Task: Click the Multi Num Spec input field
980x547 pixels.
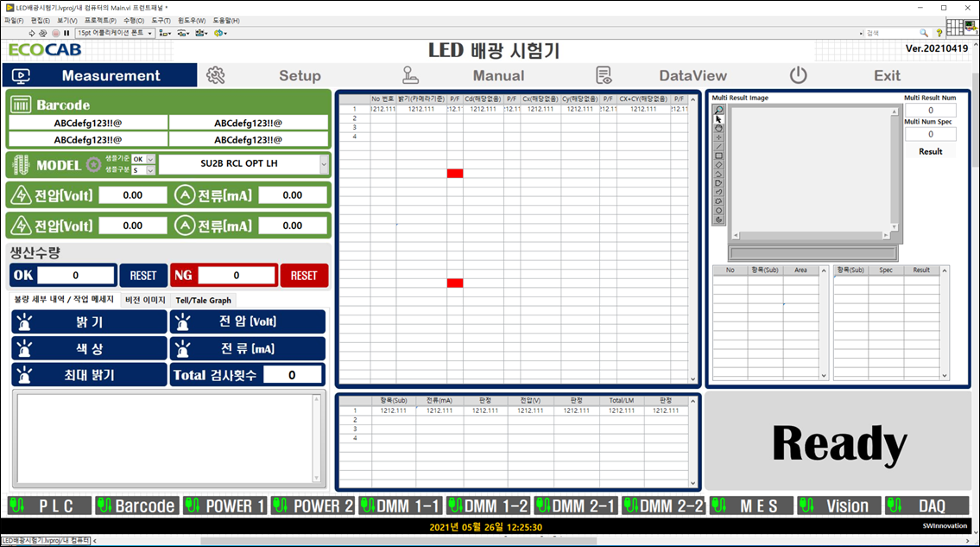Action: pyautogui.click(x=930, y=134)
